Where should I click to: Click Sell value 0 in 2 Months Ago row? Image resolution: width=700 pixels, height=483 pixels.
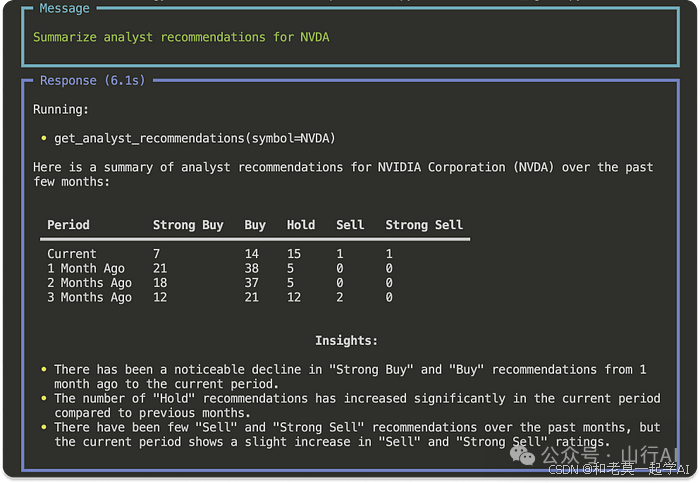pyautogui.click(x=340, y=283)
